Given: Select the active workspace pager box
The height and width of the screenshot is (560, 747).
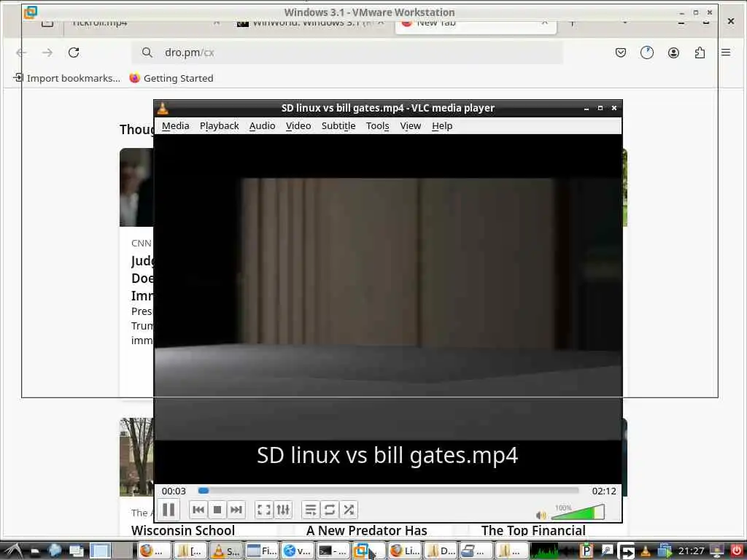Looking at the screenshot, I should pos(101,551).
